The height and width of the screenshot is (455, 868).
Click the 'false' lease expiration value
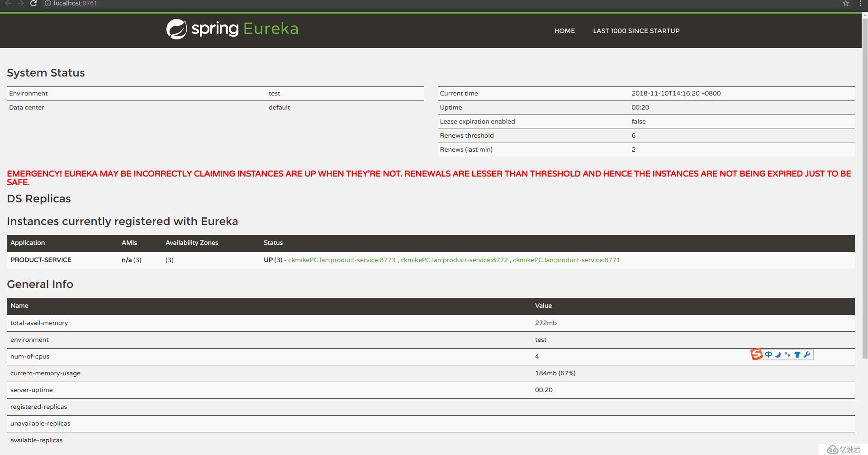pyautogui.click(x=639, y=121)
